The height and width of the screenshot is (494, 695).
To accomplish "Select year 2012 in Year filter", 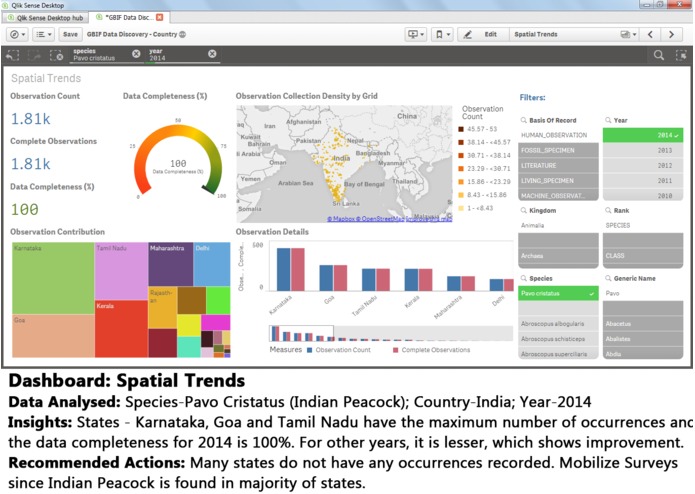I will pyautogui.click(x=643, y=165).
